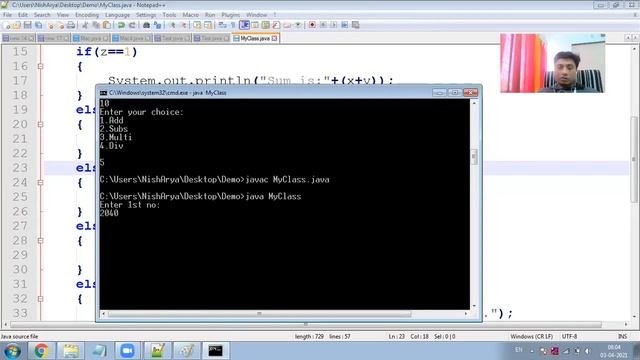The height and width of the screenshot is (360, 640).
Task: Click the Print toolbar icon
Action: click(71, 25)
